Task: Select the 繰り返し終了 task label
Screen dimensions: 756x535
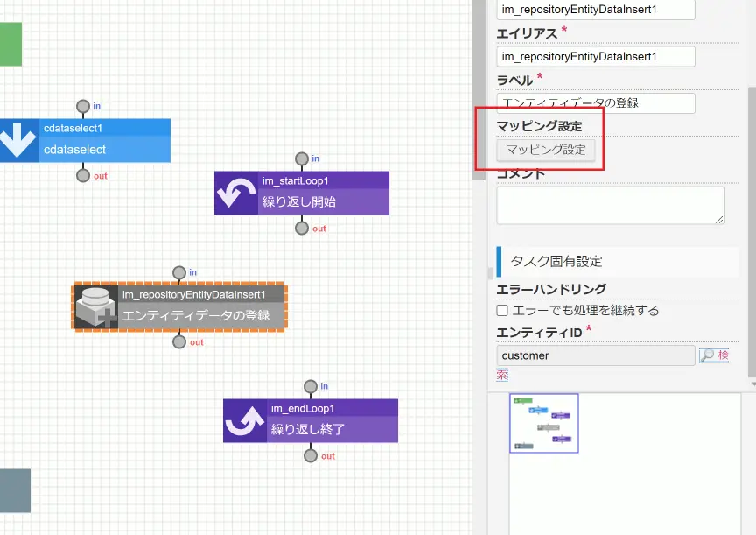Action: (x=308, y=429)
